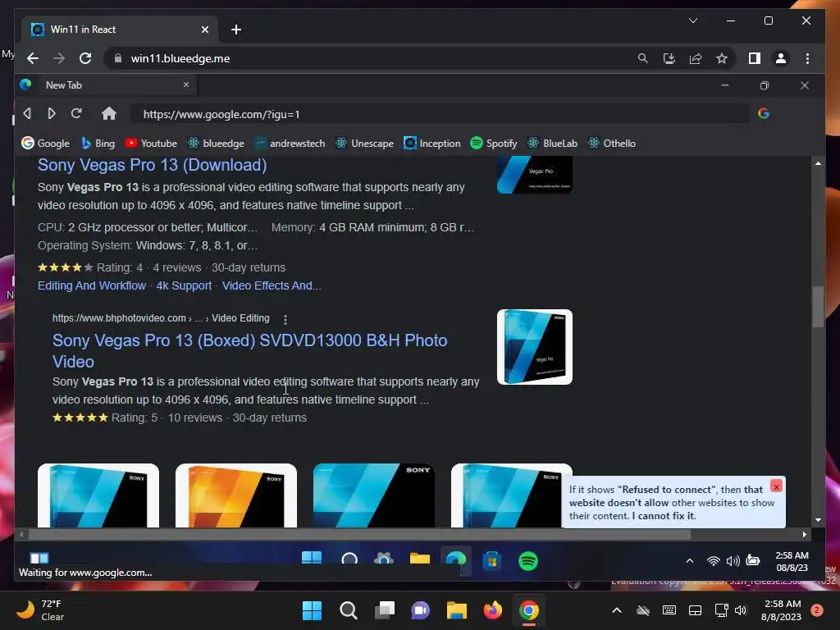Click the orange Sony box image thumbnail
This screenshot has height=630, width=840.
coord(235,495)
